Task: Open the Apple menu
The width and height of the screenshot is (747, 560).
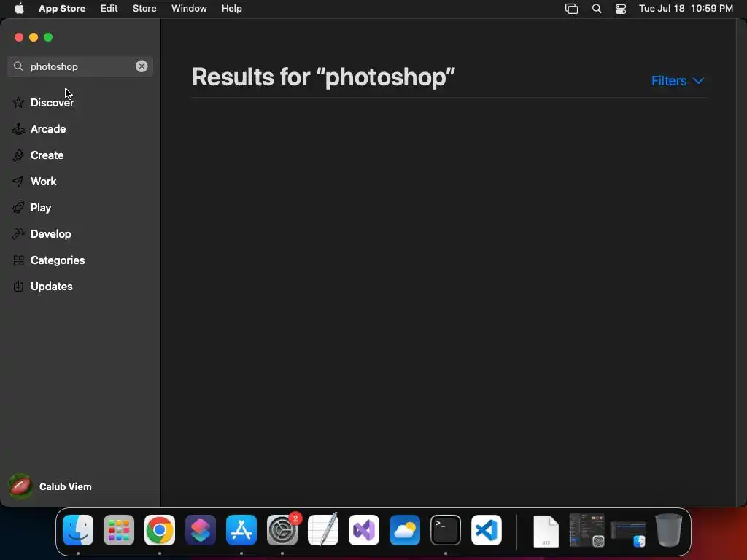Action: [x=19, y=8]
